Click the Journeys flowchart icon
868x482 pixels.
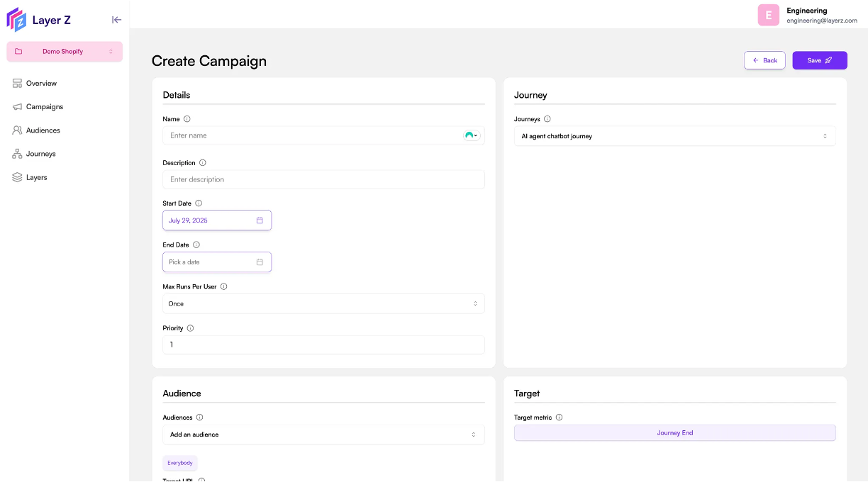16,154
